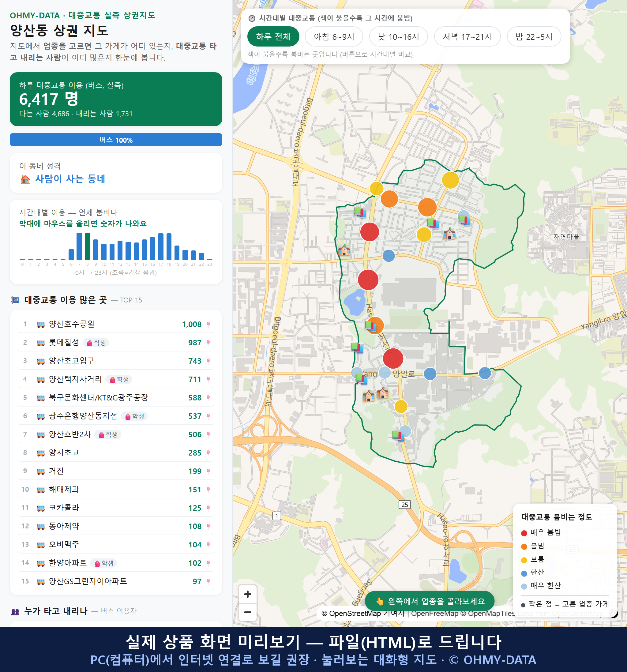Click the pin icon for 양산초교입구
The width and height of the screenshot is (627, 672).
208,361
